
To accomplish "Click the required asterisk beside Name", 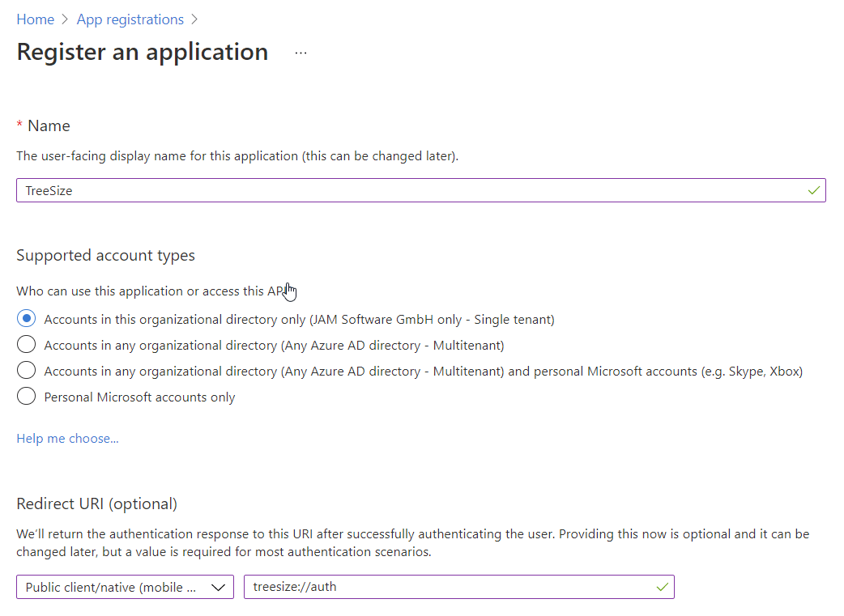I will coord(19,125).
